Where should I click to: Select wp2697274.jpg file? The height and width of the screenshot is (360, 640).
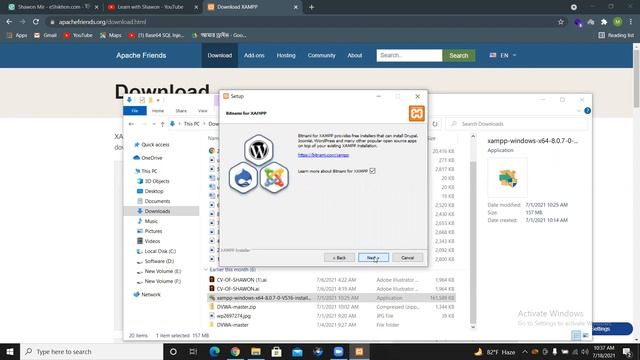(233, 316)
